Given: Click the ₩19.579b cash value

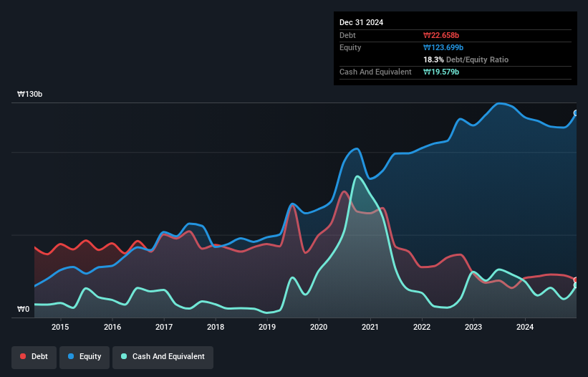Looking at the screenshot, I should coord(441,72).
